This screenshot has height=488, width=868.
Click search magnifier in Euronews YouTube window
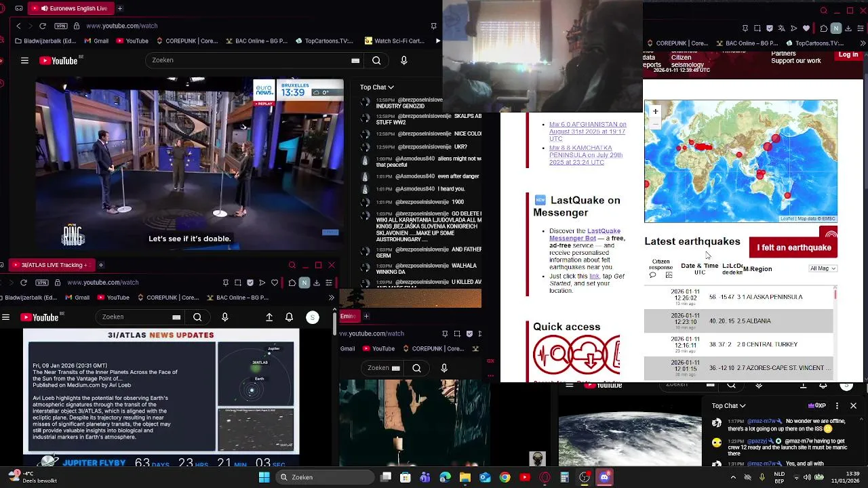[376, 60]
